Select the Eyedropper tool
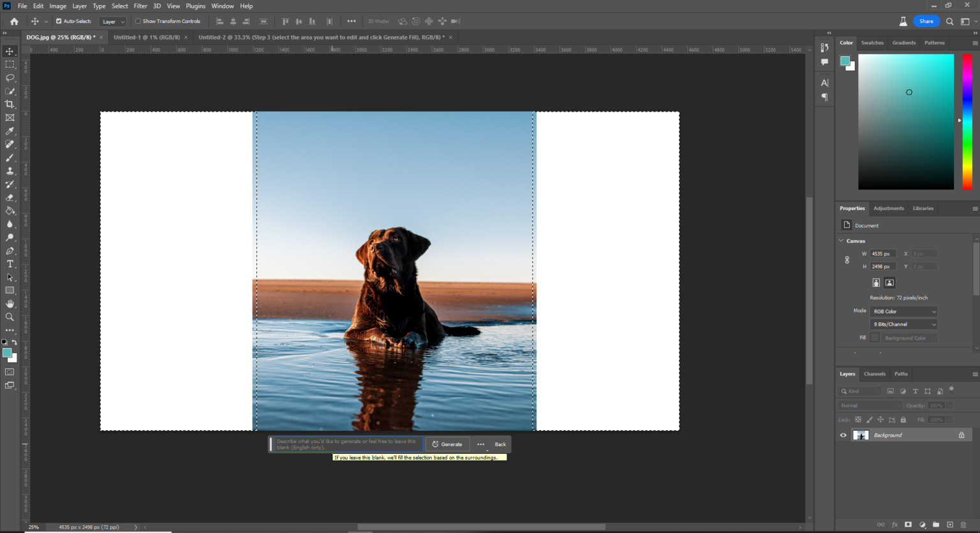980x533 pixels. (10, 131)
